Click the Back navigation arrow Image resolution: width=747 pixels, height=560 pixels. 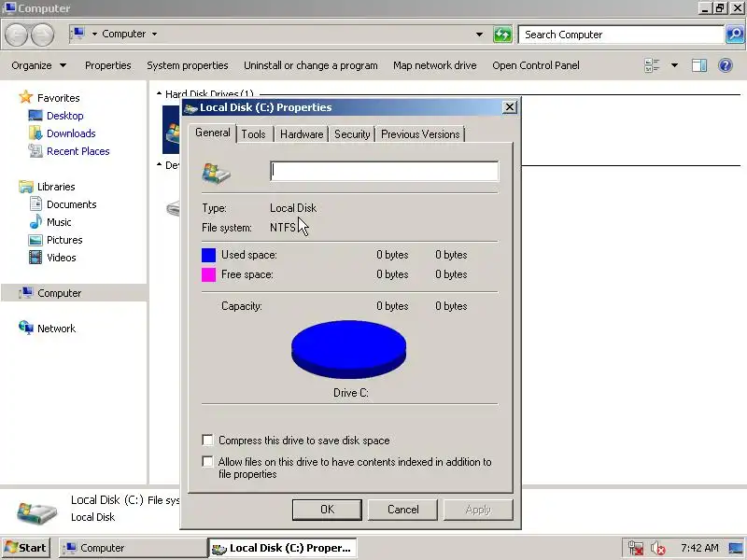coord(17,35)
